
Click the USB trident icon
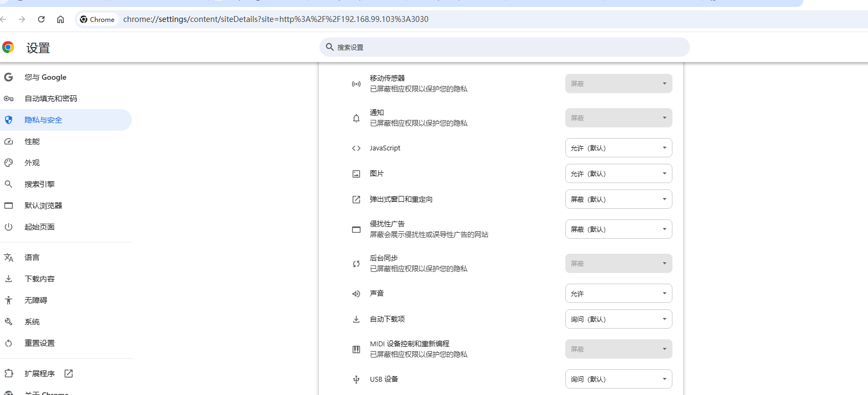(356, 379)
